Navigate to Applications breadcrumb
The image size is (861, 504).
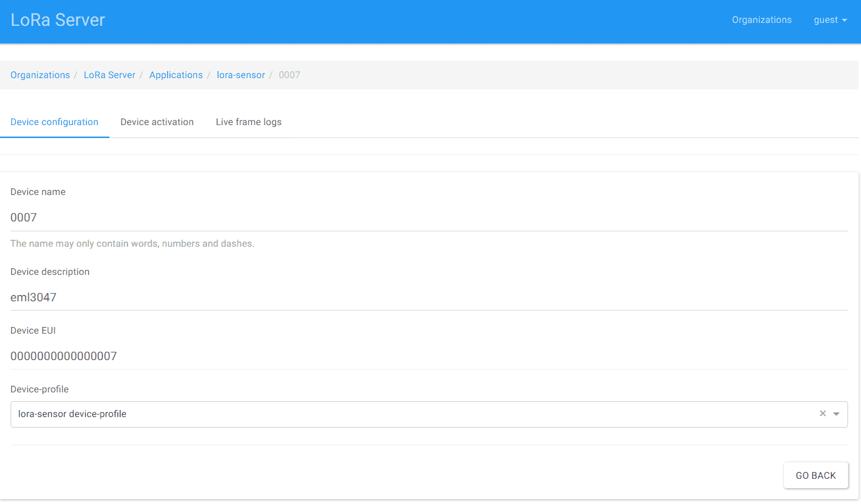[x=176, y=75]
